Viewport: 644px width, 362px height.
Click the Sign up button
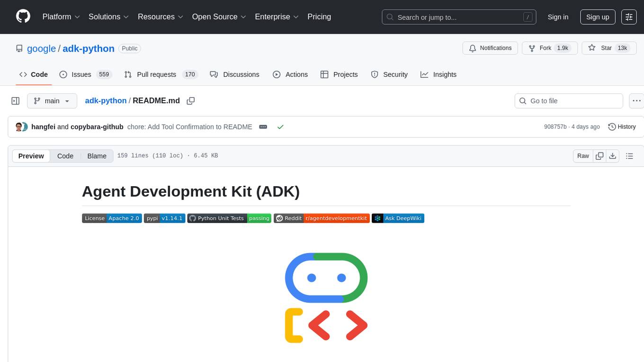coord(598,17)
